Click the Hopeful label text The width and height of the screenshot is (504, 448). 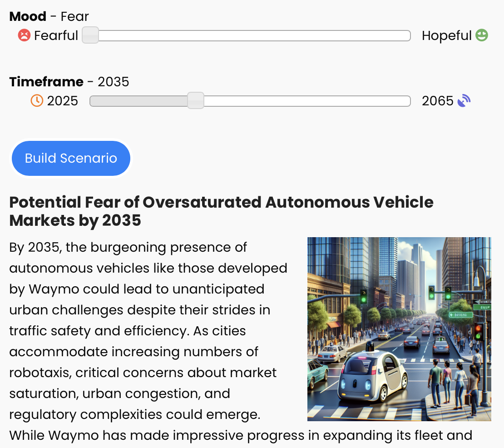447,35
